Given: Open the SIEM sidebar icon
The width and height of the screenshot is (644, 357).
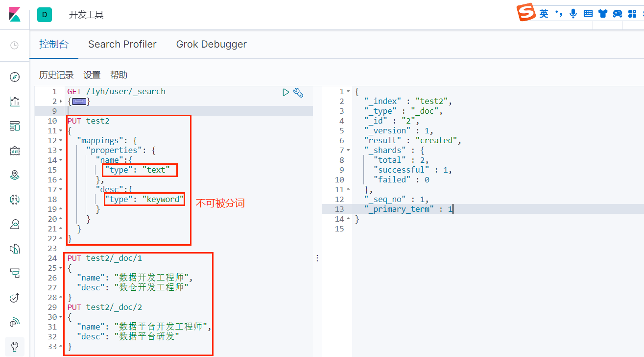Looking at the screenshot, I should (15, 322).
